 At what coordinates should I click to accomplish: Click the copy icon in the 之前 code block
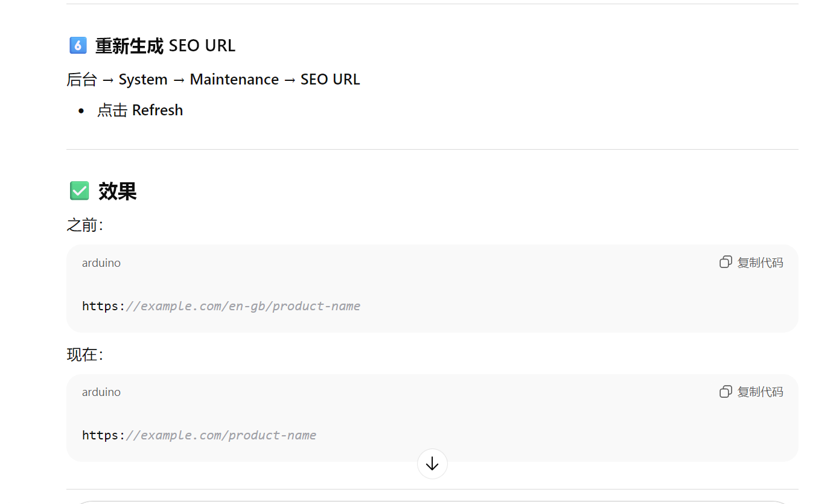726,262
